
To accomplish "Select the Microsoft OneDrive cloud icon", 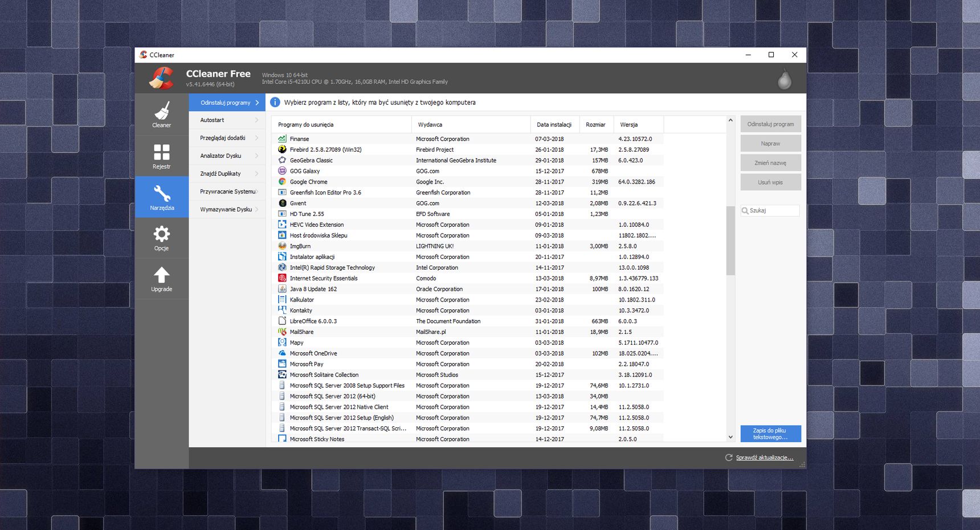I will click(282, 353).
